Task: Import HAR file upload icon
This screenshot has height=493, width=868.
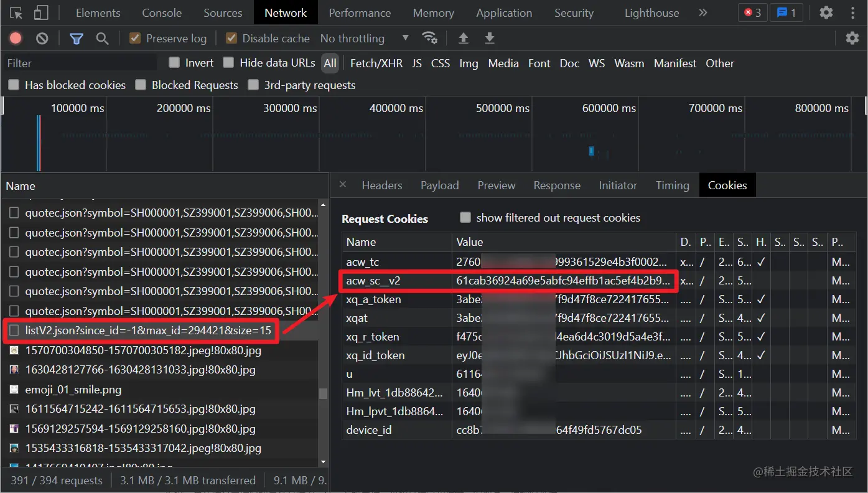Action: [x=463, y=39]
